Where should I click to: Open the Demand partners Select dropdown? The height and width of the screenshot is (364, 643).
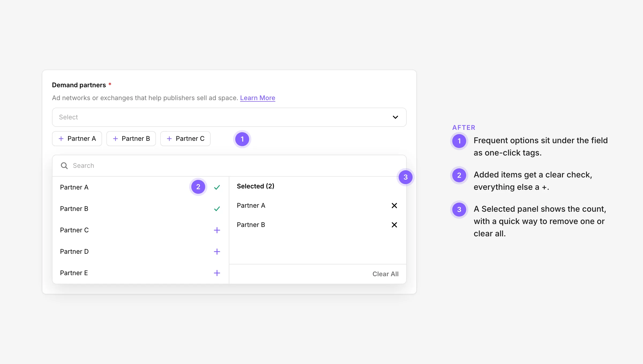229,117
